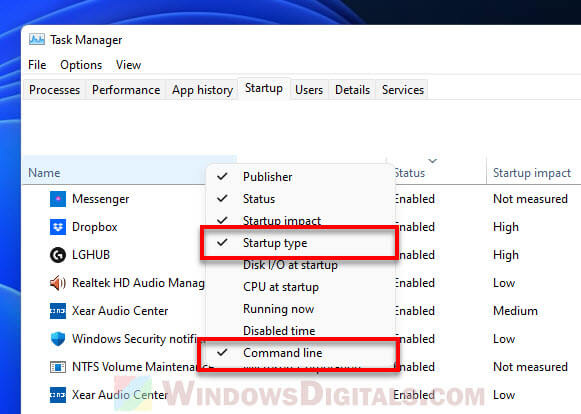
Task: Uncheck the Publisher column option
Action: tap(300, 177)
